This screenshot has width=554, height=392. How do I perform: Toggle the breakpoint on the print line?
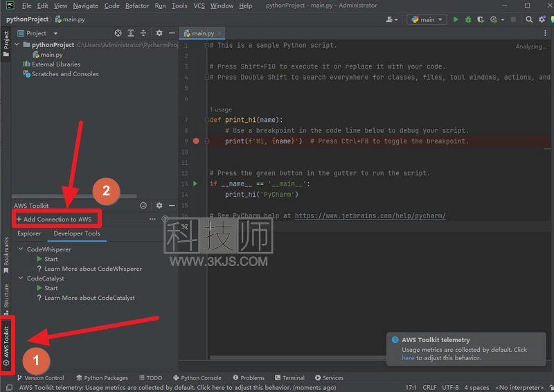coord(196,141)
